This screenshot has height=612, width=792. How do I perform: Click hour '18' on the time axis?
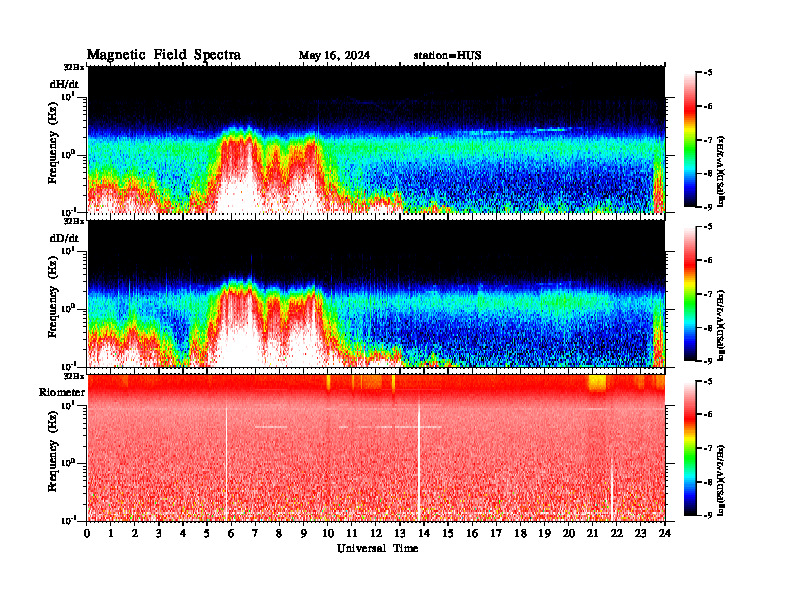click(520, 533)
